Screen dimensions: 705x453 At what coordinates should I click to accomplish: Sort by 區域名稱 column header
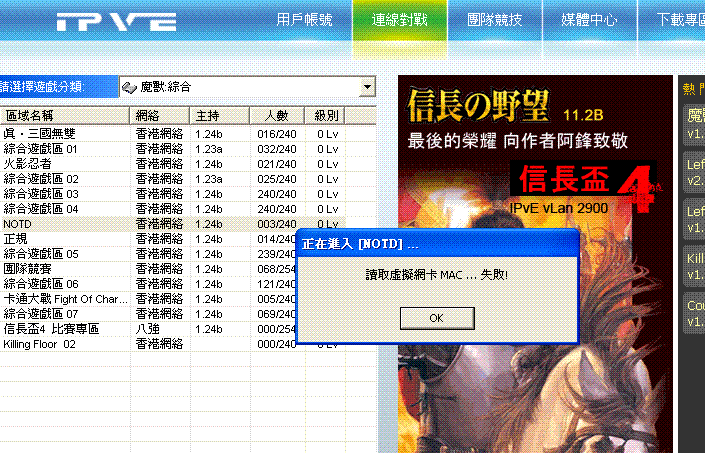(65, 115)
